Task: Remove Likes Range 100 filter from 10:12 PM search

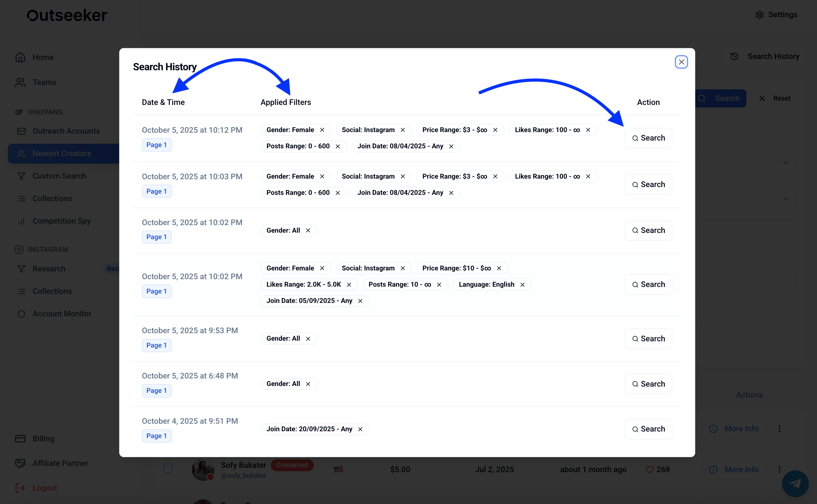Action: click(x=588, y=130)
